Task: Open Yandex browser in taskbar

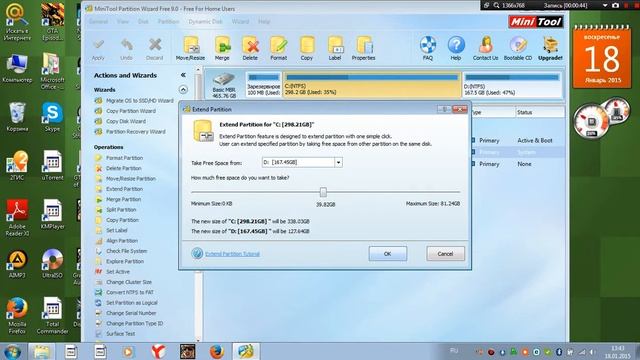Action: pos(158,351)
